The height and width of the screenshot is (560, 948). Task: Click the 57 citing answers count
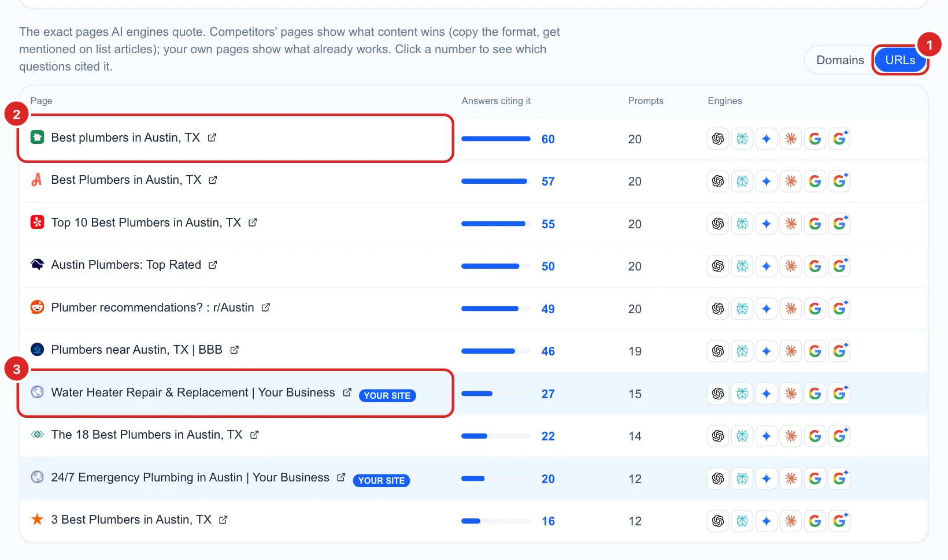(548, 181)
